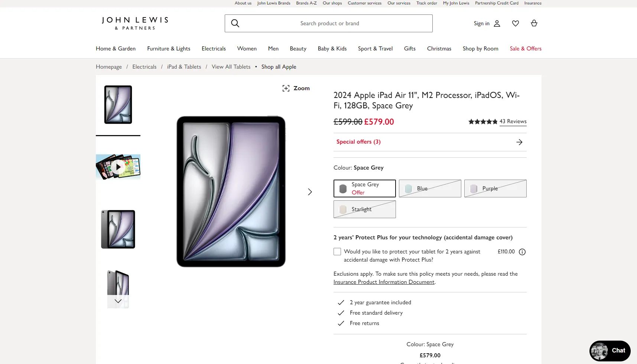Play the product video thumbnail
The width and height of the screenshot is (637, 364).
click(x=118, y=167)
